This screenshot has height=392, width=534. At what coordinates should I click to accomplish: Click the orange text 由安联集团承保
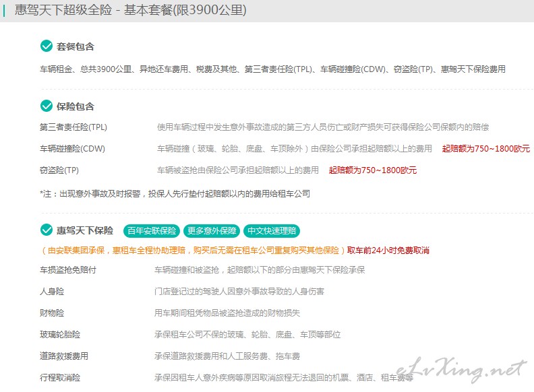coord(192,251)
